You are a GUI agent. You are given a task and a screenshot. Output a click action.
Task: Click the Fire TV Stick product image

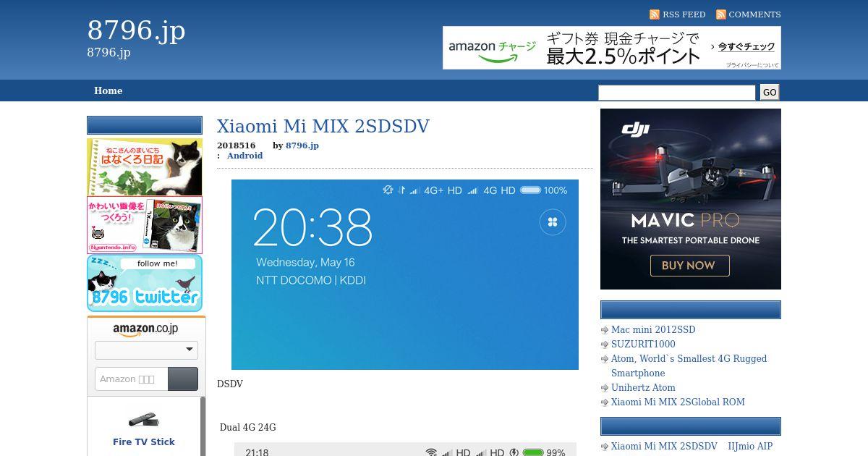(x=144, y=419)
